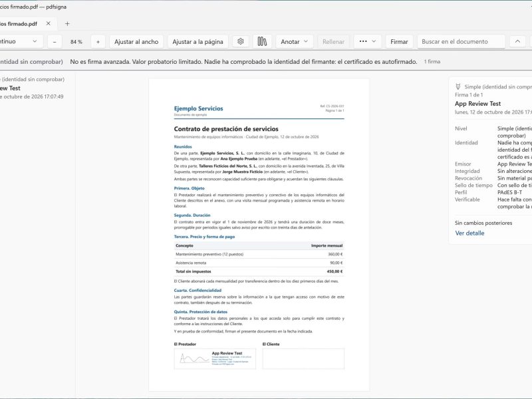This screenshot has height=399, width=532.
Task: Click the Sello de tiempo row label
Action: click(473, 186)
